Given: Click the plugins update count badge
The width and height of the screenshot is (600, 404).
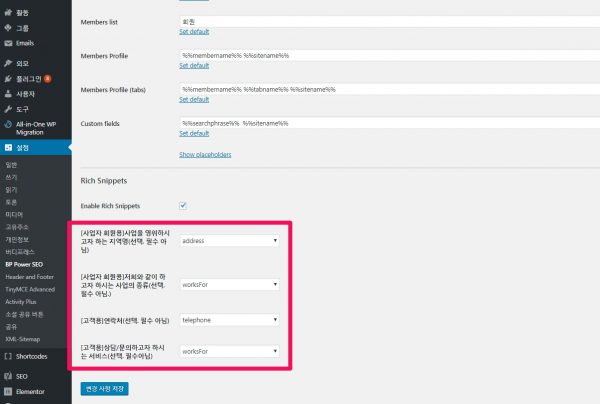Looking at the screenshot, I should pos(47,79).
